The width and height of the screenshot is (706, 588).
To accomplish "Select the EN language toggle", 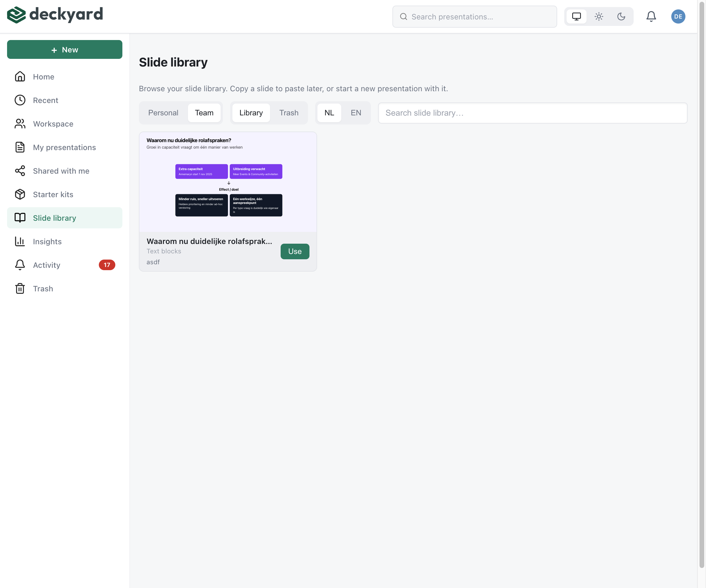I will click(356, 113).
